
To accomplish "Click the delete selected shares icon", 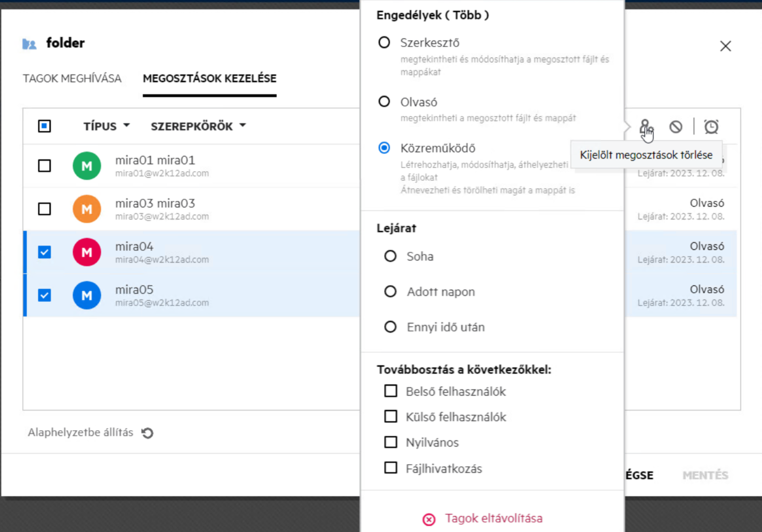I will [675, 127].
